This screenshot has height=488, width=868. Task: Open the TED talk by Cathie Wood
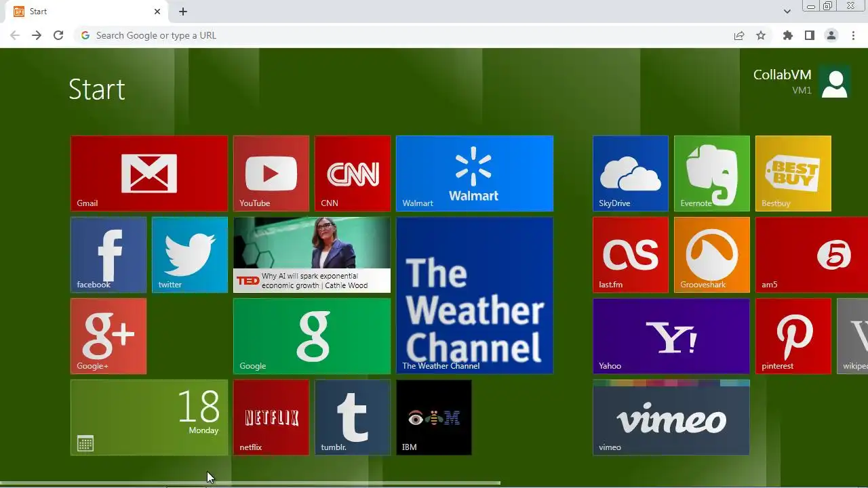pos(312,255)
